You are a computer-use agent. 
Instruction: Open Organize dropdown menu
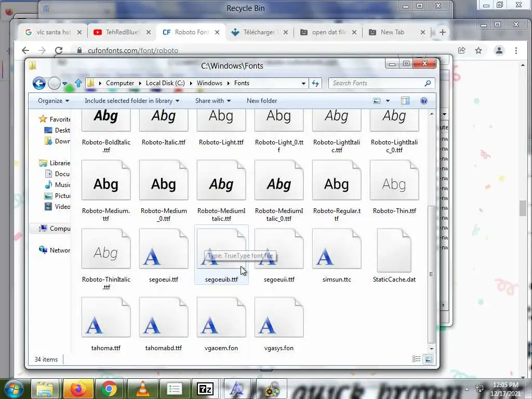click(54, 101)
